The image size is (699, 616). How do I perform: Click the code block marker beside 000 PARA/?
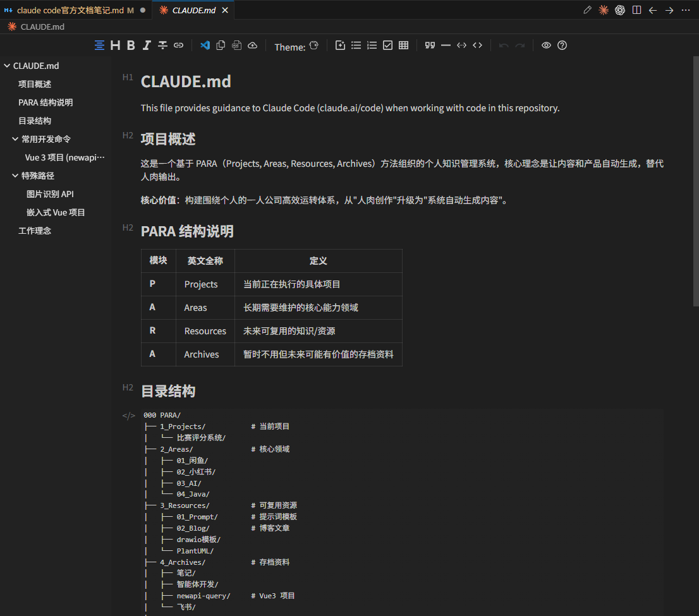coord(128,416)
